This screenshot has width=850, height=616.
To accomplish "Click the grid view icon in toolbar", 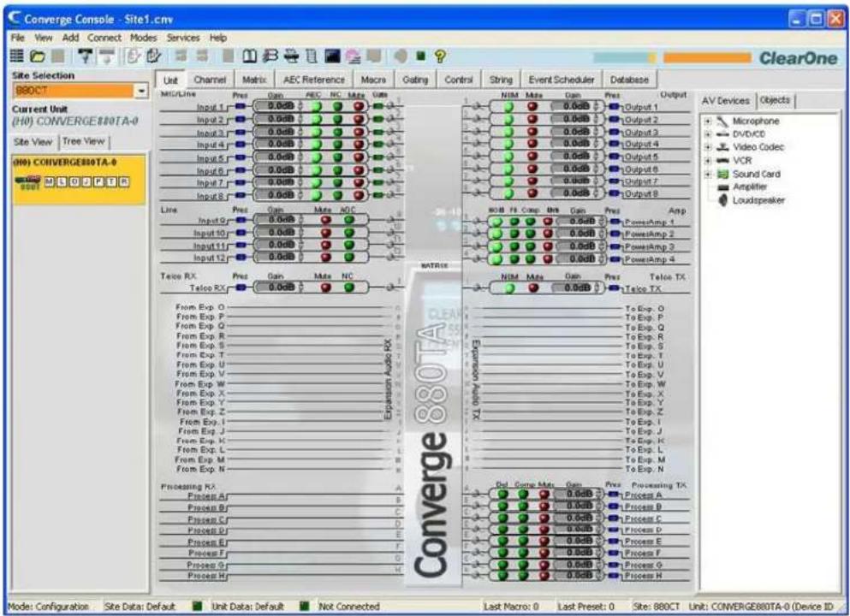I will 17,56.
